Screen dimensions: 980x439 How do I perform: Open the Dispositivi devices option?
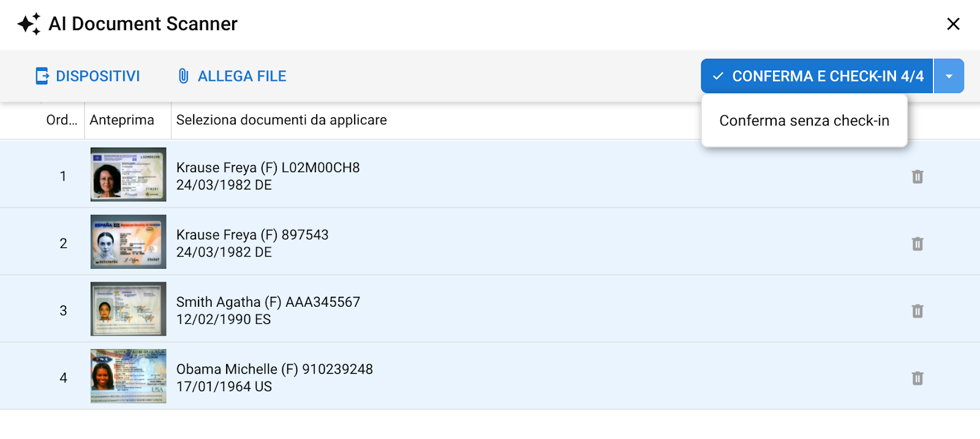pos(88,76)
